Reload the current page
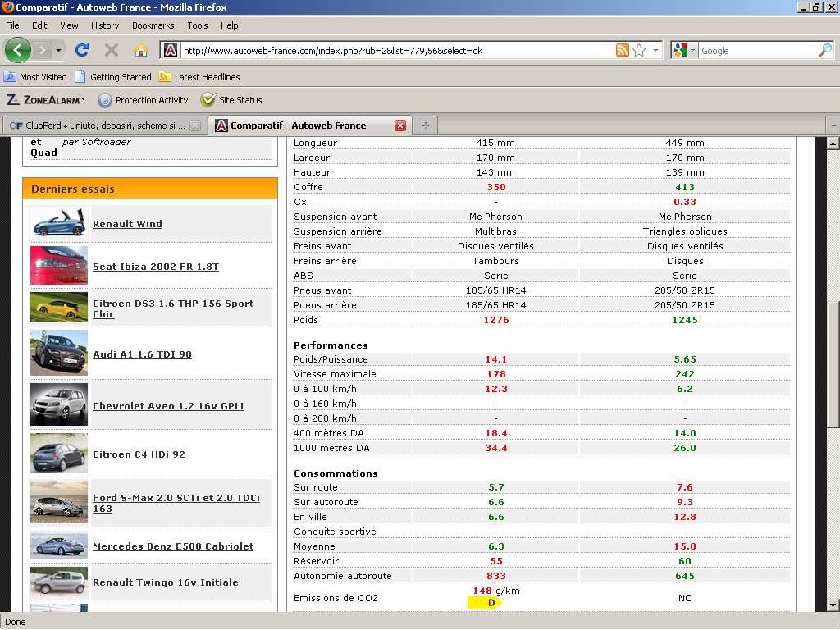 click(82, 50)
